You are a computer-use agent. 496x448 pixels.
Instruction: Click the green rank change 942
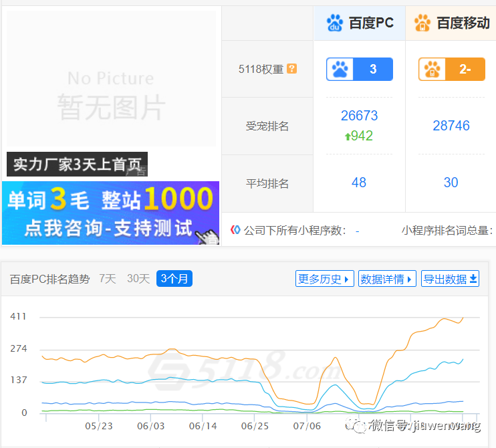click(359, 136)
